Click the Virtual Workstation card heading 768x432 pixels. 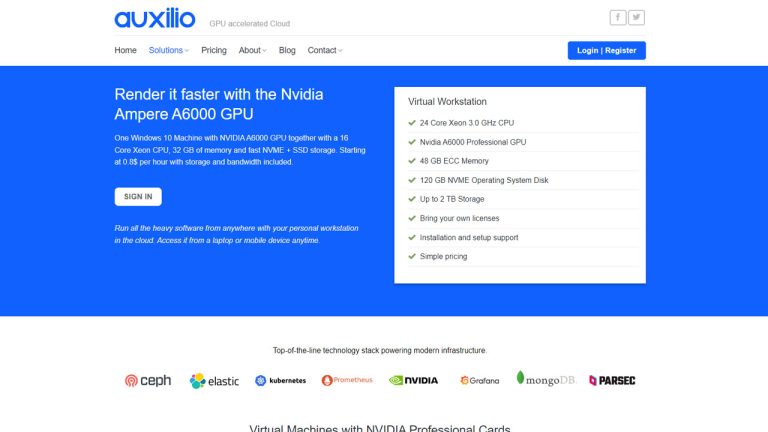point(447,102)
